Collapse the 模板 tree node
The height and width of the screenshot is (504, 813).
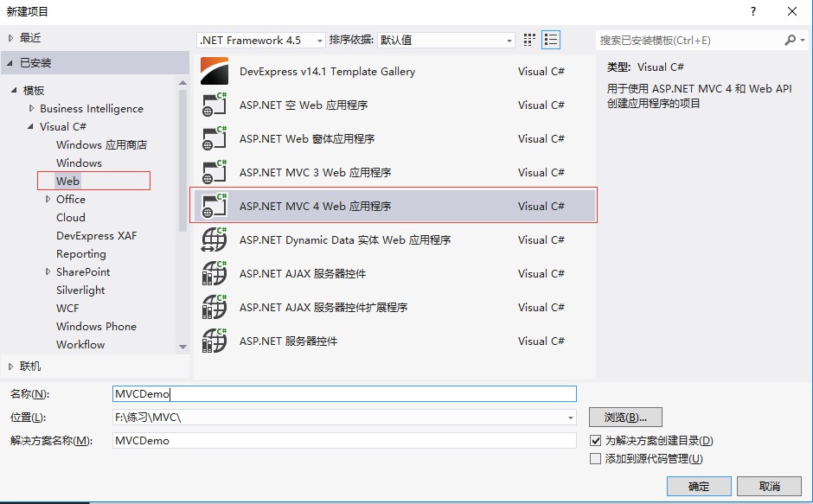pos(14,90)
